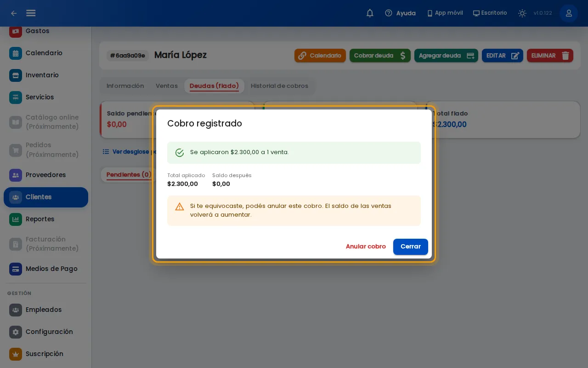Image resolution: width=588 pixels, height=368 pixels.
Task: Click the Ver desglose link
Action: pos(129,151)
